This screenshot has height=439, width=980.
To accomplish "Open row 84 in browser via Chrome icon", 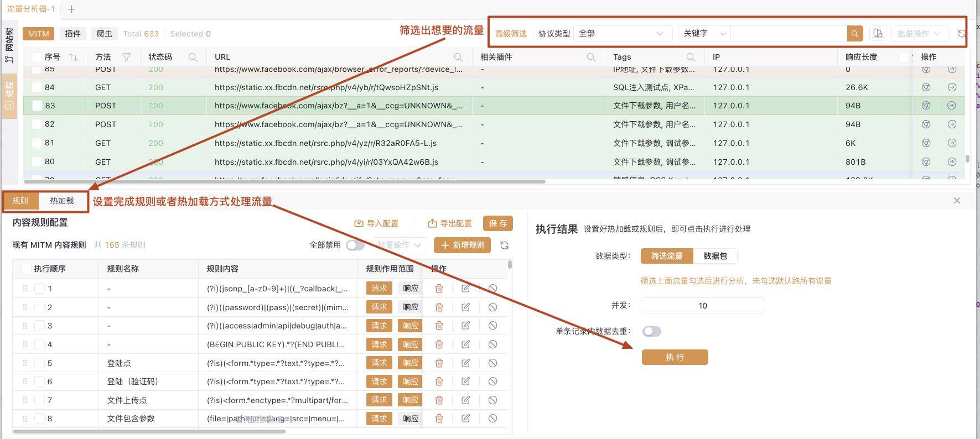I will (926, 87).
